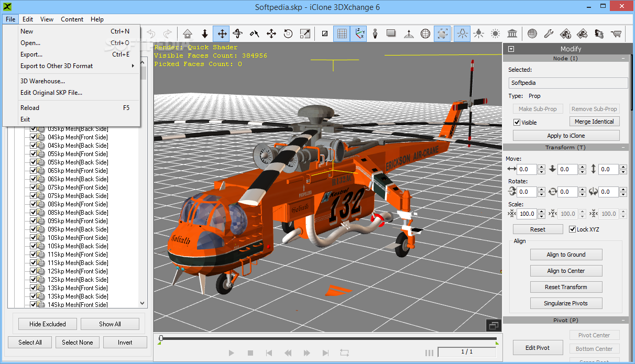This screenshot has width=635, height=364.
Task: Collapse the Node (I) section
Action: (x=623, y=59)
